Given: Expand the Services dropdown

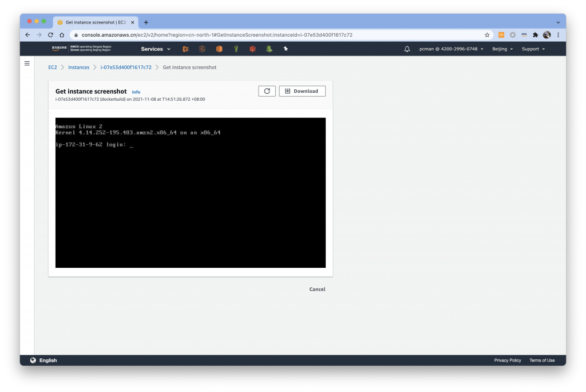Looking at the screenshot, I should [x=156, y=49].
